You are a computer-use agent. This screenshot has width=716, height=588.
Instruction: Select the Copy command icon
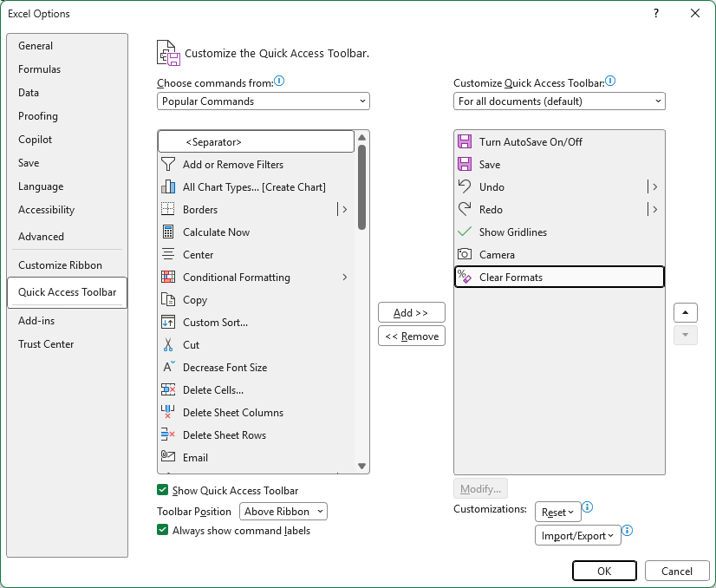pos(168,299)
